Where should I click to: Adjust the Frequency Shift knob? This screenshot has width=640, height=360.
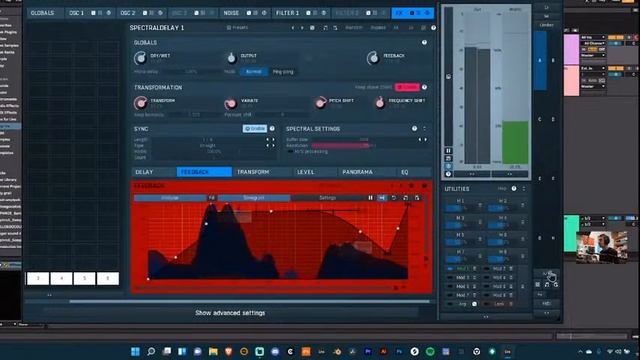click(x=380, y=102)
